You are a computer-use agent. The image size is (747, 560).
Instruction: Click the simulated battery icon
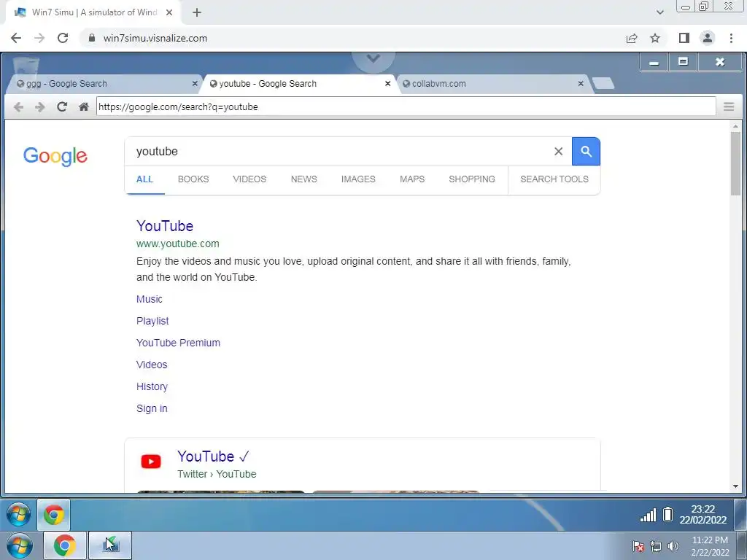tap(668, 514)
